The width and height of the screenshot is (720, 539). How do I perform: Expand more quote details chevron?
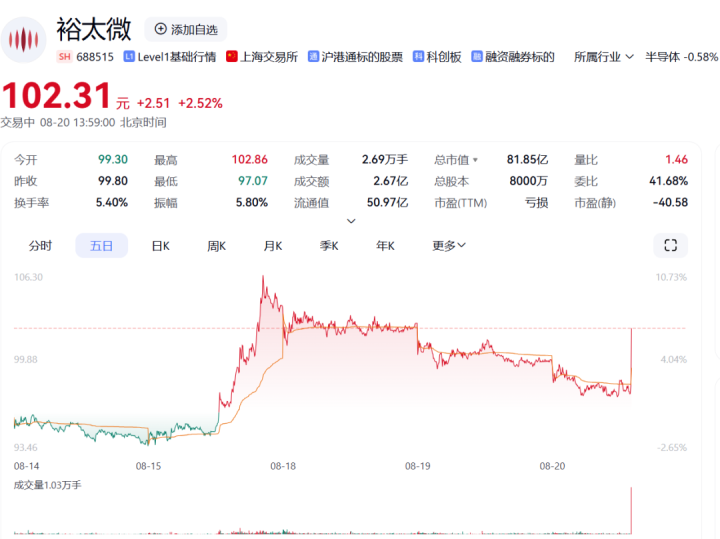point(351,221)
